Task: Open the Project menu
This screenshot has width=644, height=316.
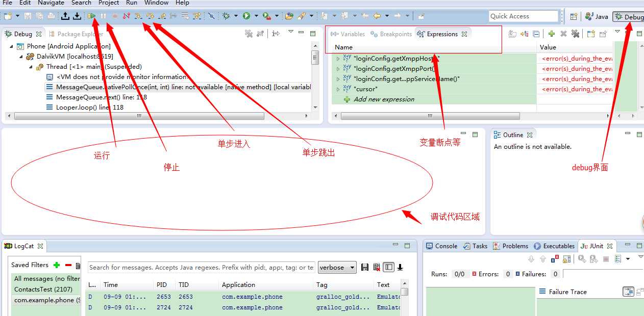Action: pyautogui.click(x=109, y=3)
